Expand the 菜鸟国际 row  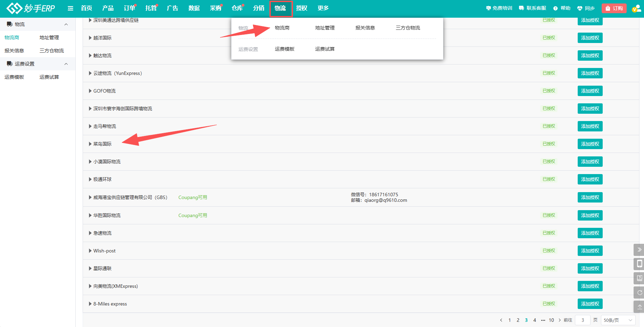pos(90,144)
